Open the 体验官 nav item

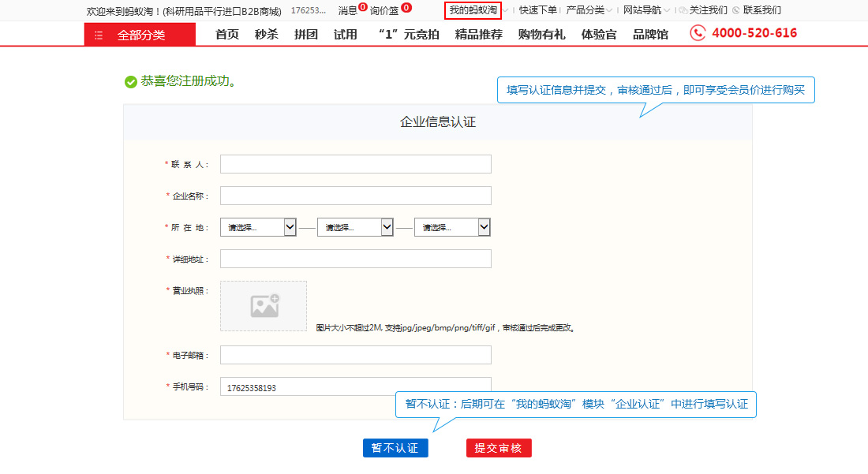point(599,34)
